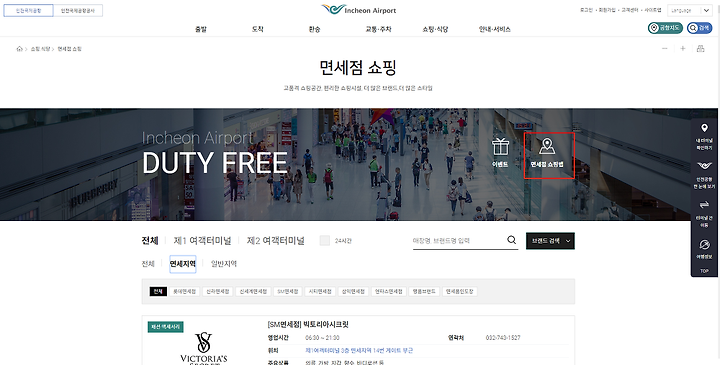
Task: Click 쇼핑·식당 in the breadcrumb
Action: (x=40, y=49)
